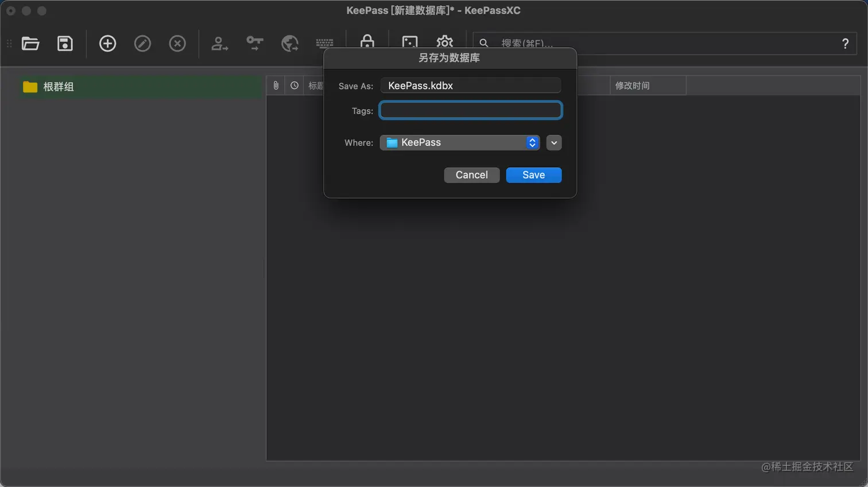Lock the database with the padlock icon
Screen dimensions: 868x487
coord(367,41)
